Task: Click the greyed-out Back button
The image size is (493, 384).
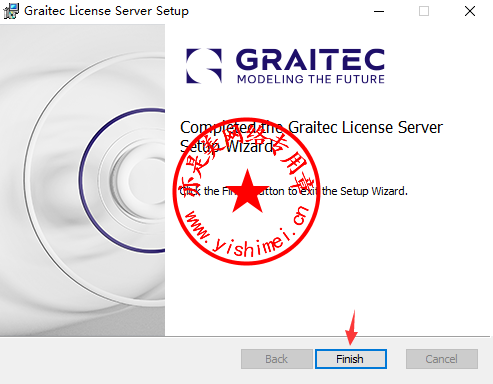Action: click(277, 359)
